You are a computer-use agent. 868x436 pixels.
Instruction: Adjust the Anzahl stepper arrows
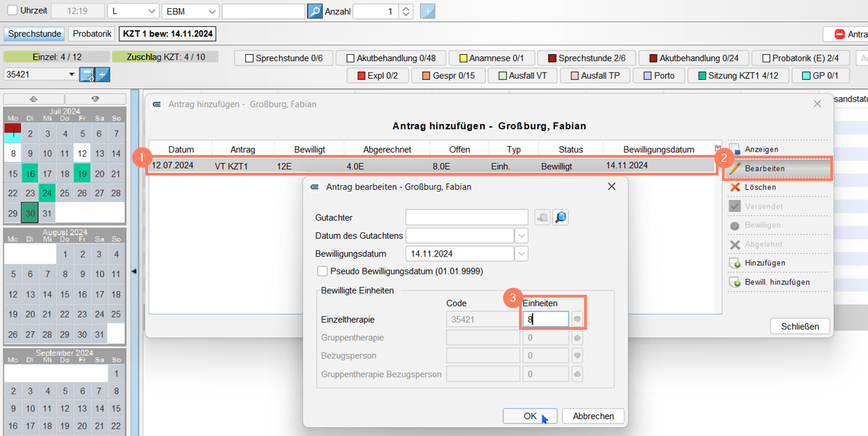coord(406,11)
